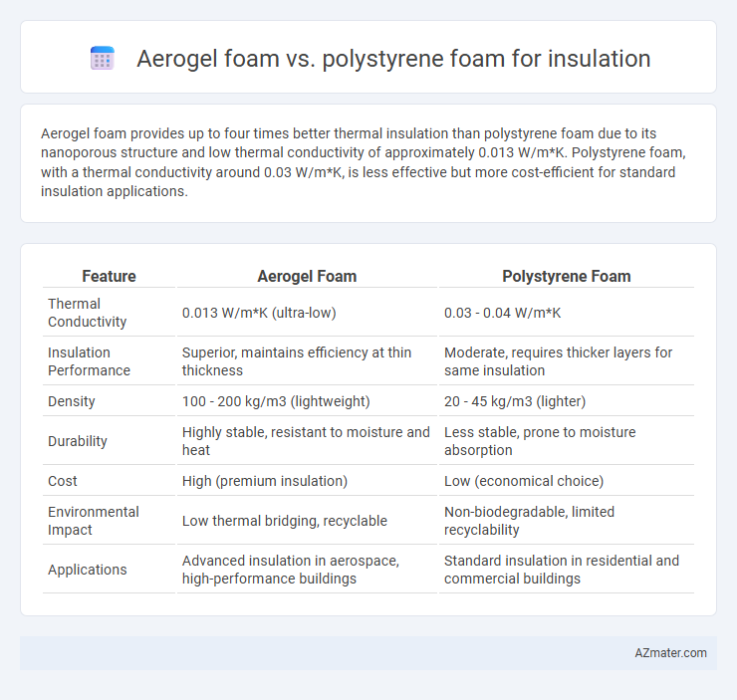
Task: Click the '20 - 45 kg/m3 (lighter)' cell
Action: tap(567, 401)
